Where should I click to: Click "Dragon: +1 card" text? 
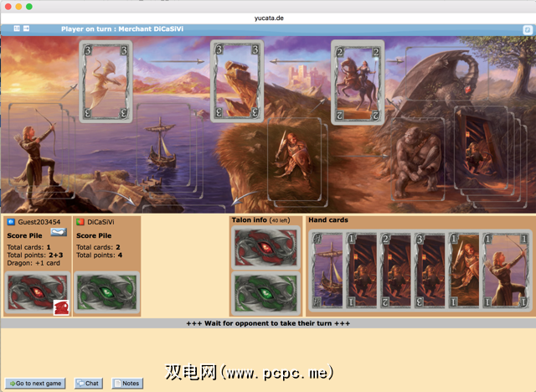click(33, 263)
